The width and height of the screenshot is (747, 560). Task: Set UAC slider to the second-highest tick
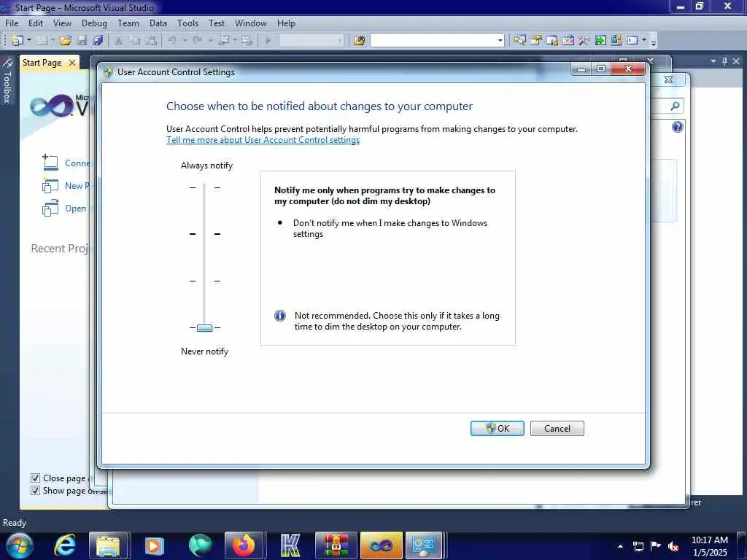pyautogui.click(x=204, y=234)
